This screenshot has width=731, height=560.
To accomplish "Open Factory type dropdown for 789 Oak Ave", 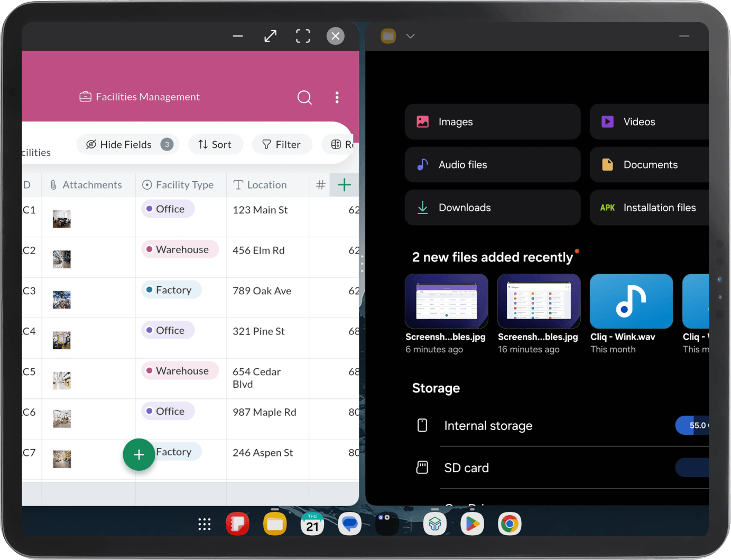I will coord(171,290).
